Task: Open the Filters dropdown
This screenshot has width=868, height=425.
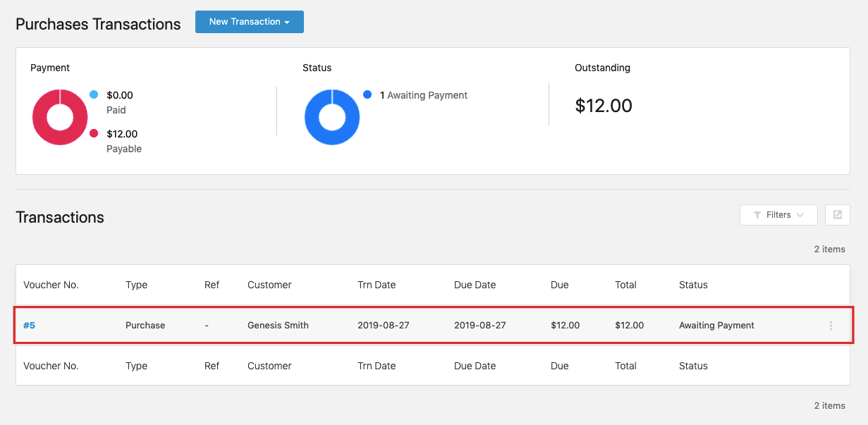Action: point(778,215)
